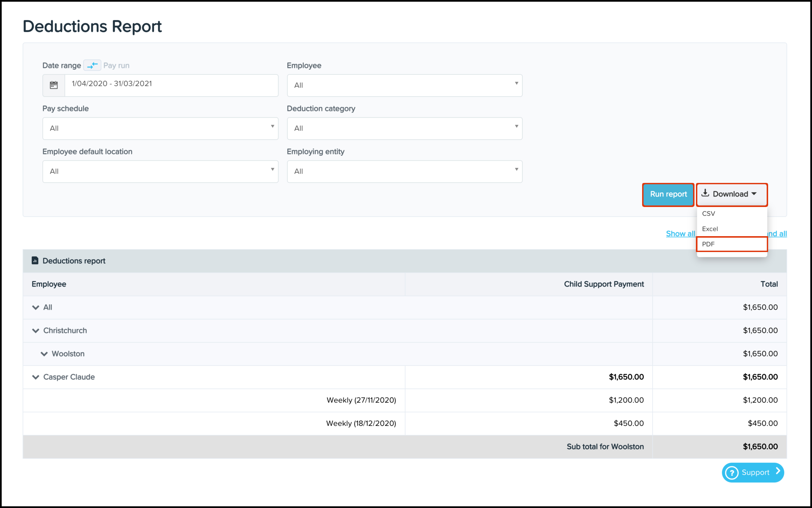Image resolution: width=812 pixels, height=508 pixels.
Task: Click the Run report button
Action: tap(668, 194)
